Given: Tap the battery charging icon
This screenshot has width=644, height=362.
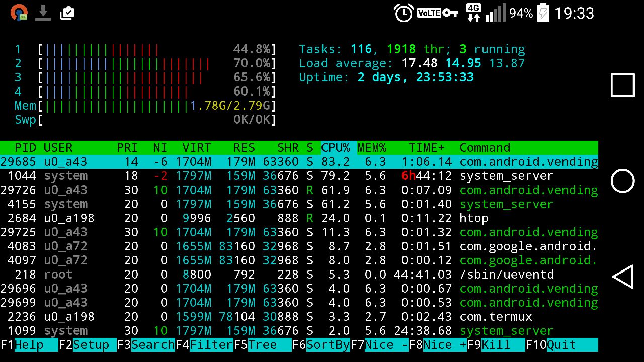Looking at the screenshot, I should tap(543, 13).
